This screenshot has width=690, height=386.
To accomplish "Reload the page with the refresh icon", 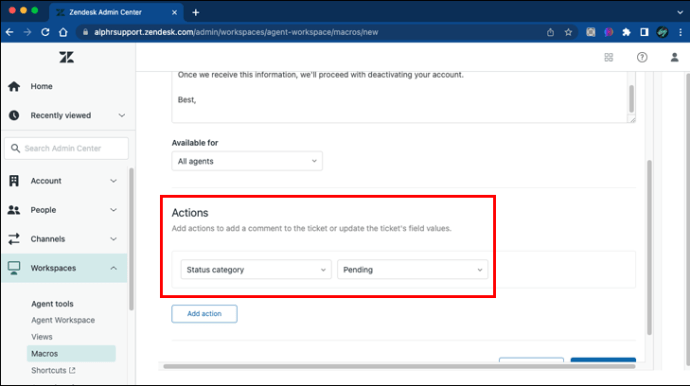I will (x=45, y=32).
